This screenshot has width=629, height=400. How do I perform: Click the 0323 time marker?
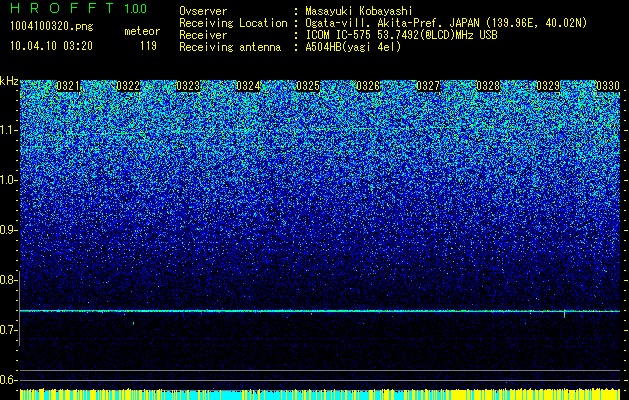tap(188, 86)
